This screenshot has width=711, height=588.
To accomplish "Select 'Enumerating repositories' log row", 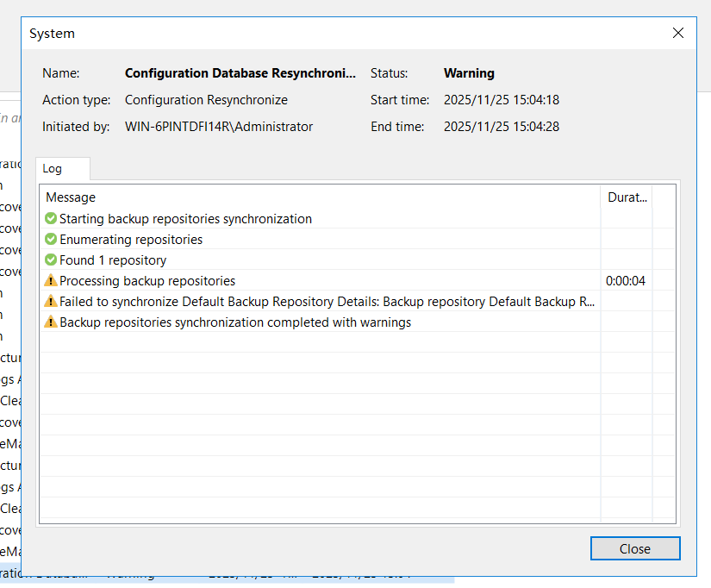I will tap(358, 240).
